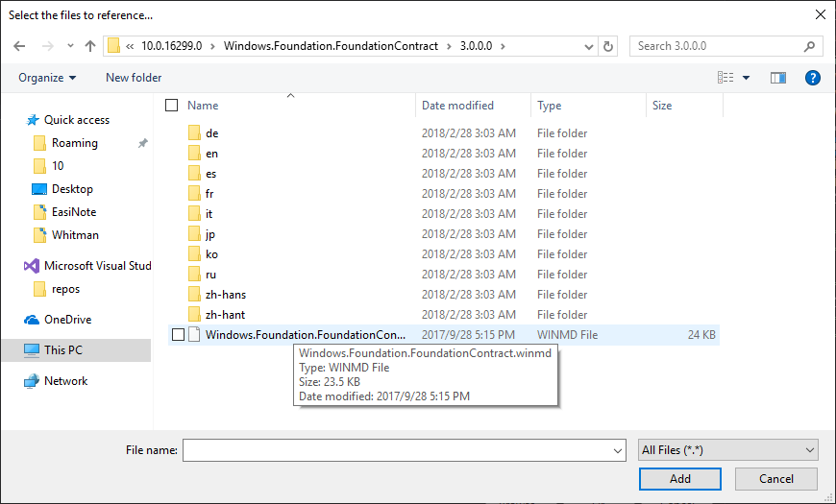Open the 10 folder in sidebar

58,166
